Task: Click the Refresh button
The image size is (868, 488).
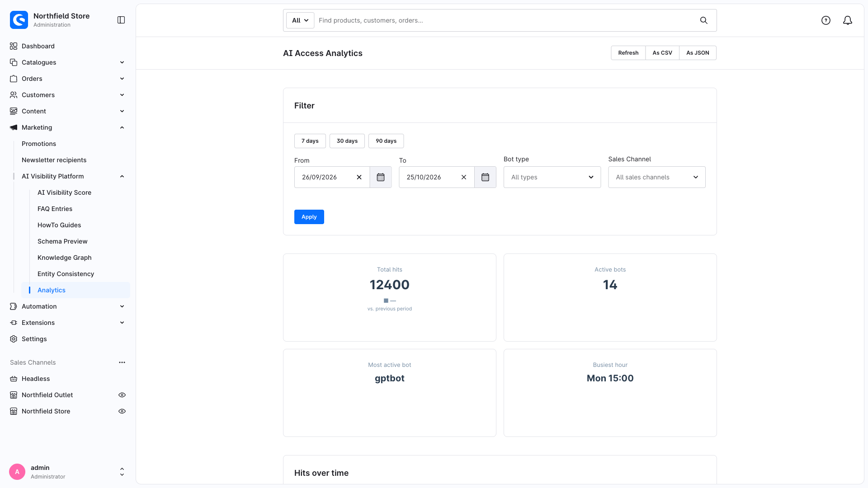Action: [628, 53]
